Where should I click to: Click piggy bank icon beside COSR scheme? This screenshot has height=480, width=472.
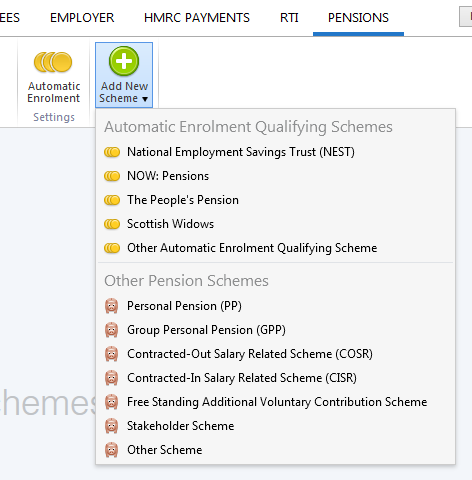pos(112,354)
